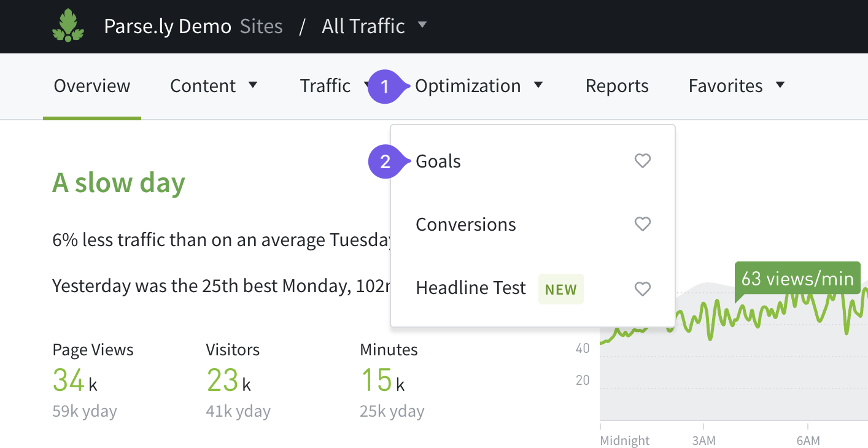Select Goals from the Optimization menu

click(x=438, y=161)
